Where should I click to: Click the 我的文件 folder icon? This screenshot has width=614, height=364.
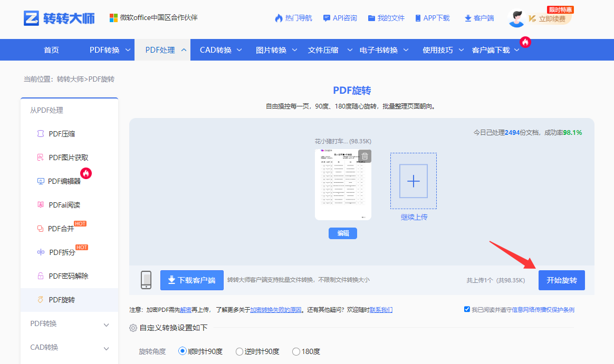(x=371, y=18)
